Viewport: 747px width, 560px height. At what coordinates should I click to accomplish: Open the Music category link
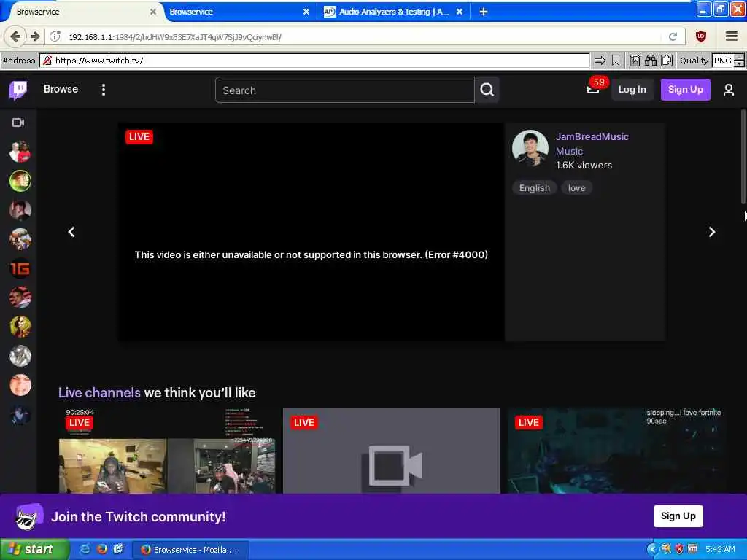[569, 151]
